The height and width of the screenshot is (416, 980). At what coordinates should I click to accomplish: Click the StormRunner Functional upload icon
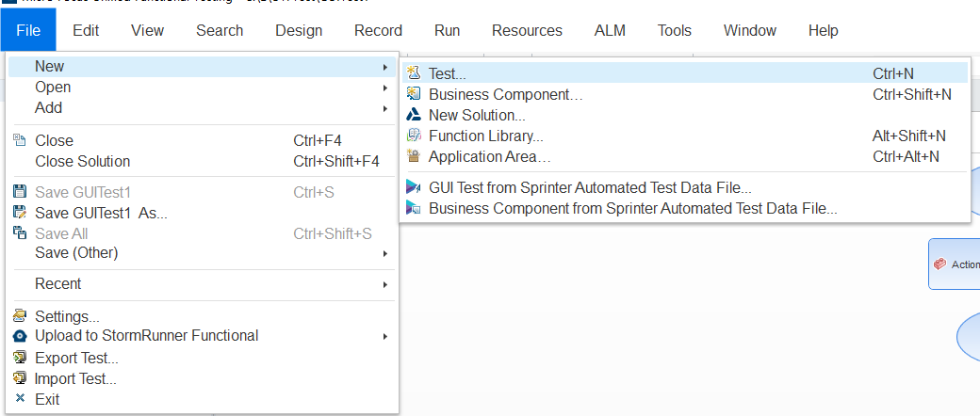(20, 336)
